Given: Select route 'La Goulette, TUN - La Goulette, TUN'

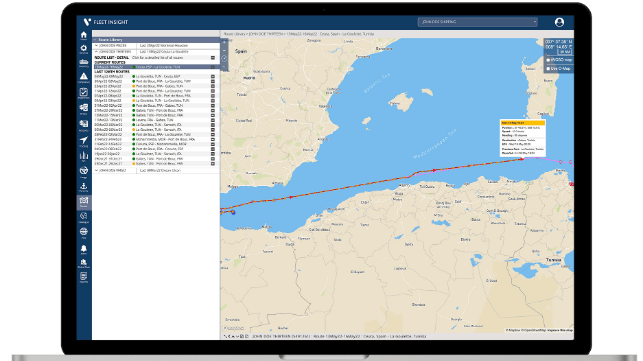Looking at the screenshot, I should (x=162, y=101).
